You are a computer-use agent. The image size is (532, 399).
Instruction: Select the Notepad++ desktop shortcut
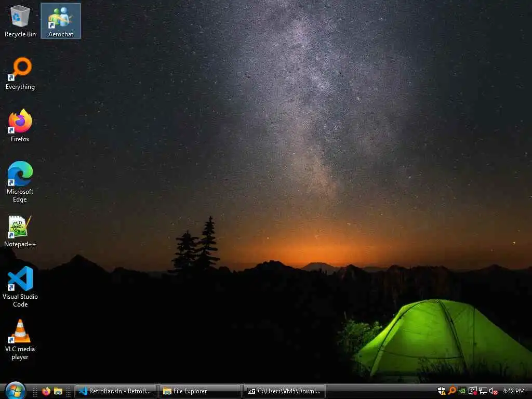click(20, 231)
